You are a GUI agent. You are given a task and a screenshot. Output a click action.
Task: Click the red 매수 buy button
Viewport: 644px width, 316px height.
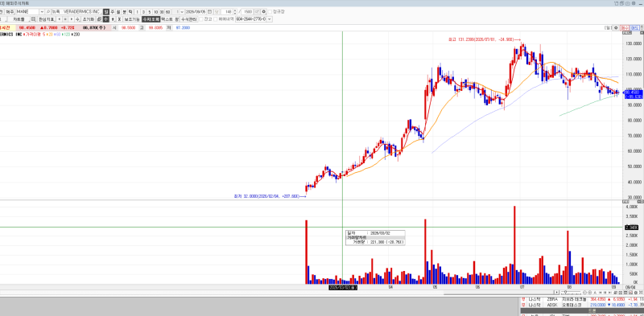click(625, 28)
